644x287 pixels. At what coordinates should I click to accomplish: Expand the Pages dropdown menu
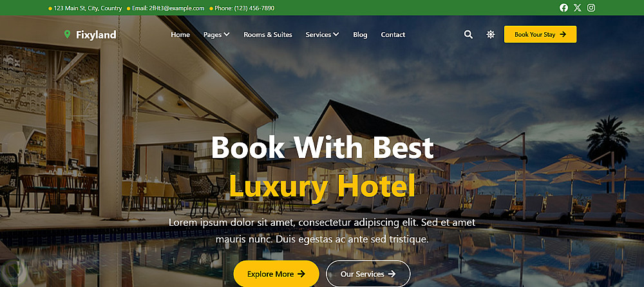[216, 35]
